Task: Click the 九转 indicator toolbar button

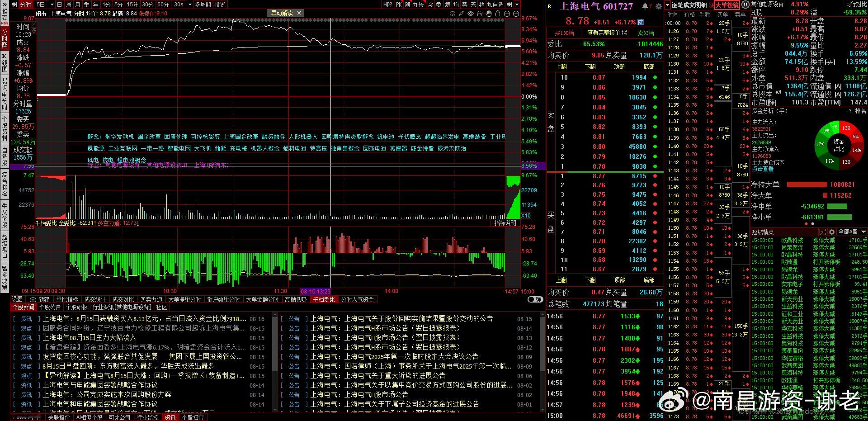Action: point(418,5)
